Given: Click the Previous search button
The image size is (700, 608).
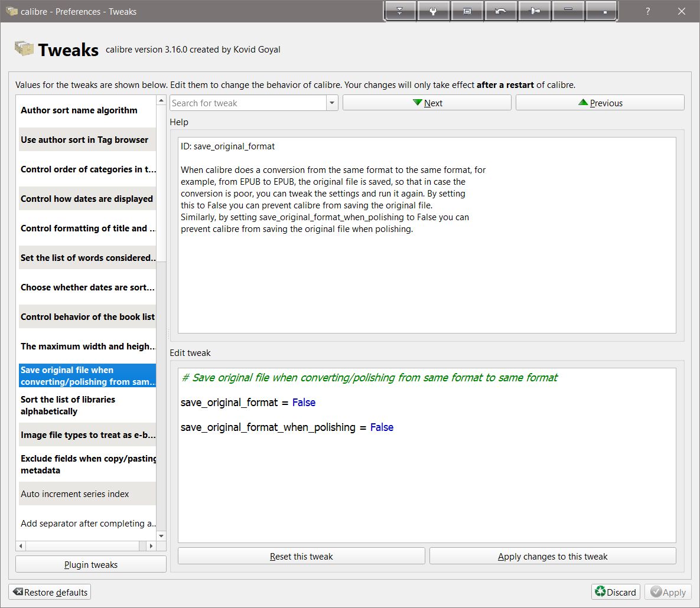Looking at the screenshot, I should 600,103.
